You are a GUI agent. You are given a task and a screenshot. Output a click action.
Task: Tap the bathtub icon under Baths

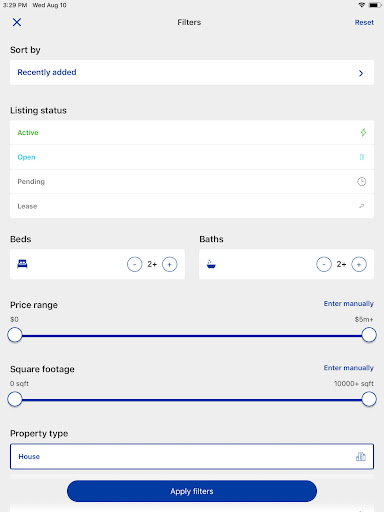(211, 264)
